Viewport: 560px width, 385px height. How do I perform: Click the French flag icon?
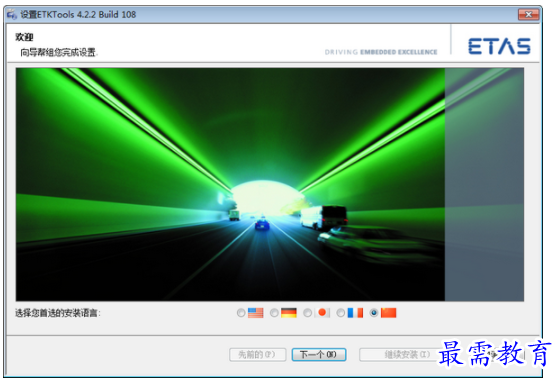pyautogui.click(x=355, y=313)
